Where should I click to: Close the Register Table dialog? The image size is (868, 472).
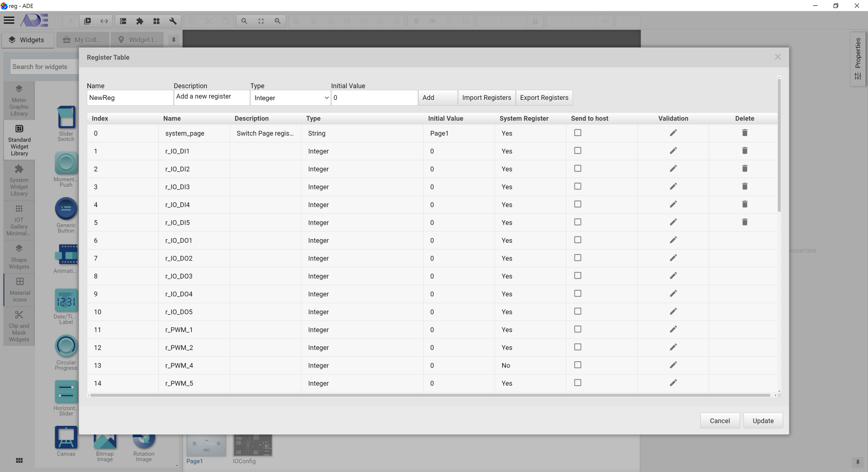coord(778,57)
